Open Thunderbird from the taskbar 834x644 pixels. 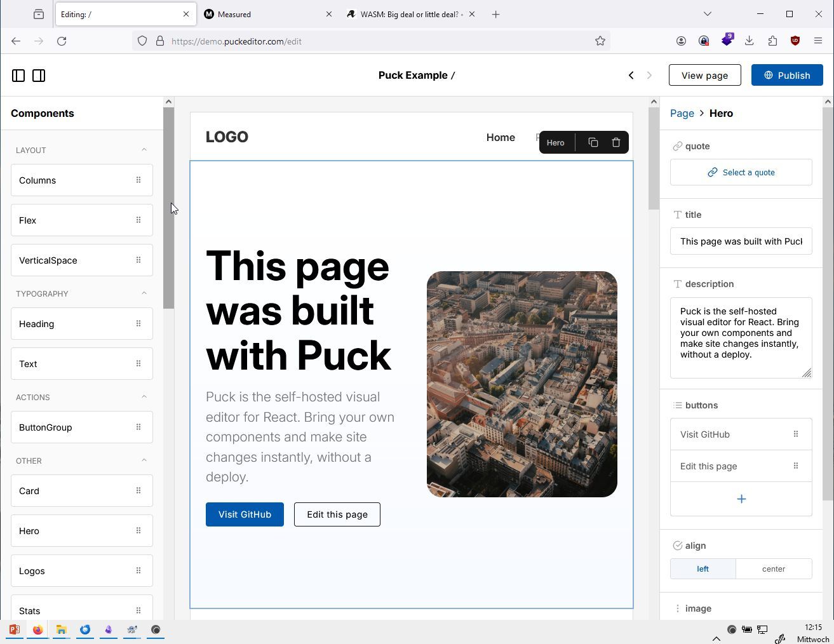pyautogui.click(x=85, y=630)
